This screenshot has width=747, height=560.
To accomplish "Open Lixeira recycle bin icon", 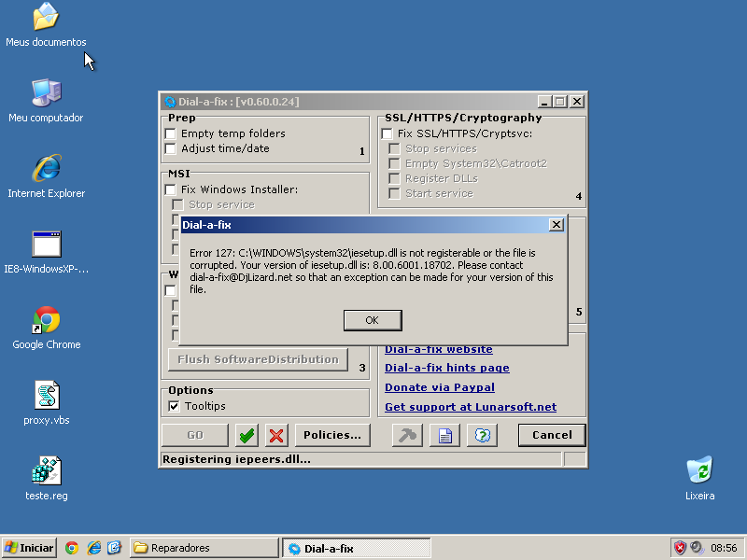I will tap(699, 478).
